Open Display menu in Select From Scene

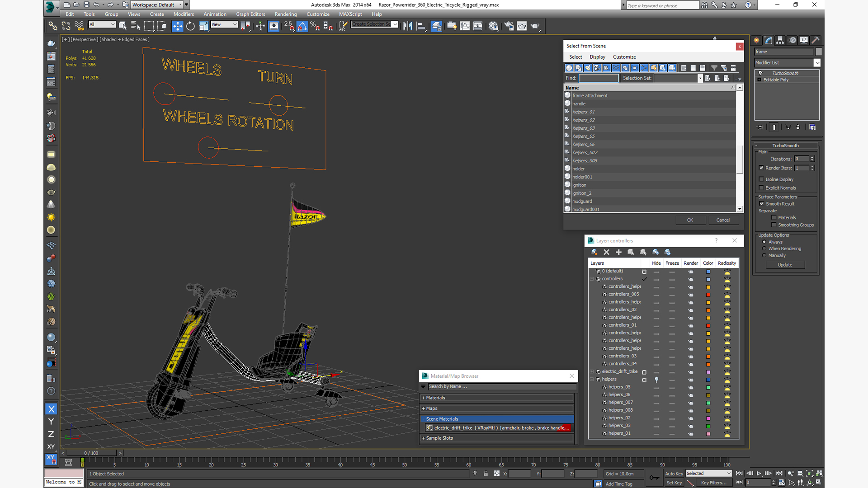coord(597,57)
